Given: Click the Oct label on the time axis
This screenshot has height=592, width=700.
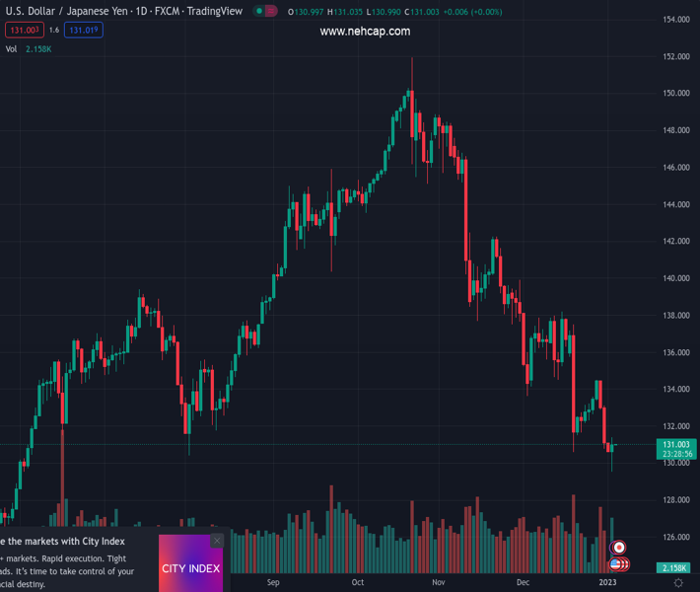Looking at the screenshot, I should tap(358, 582).
